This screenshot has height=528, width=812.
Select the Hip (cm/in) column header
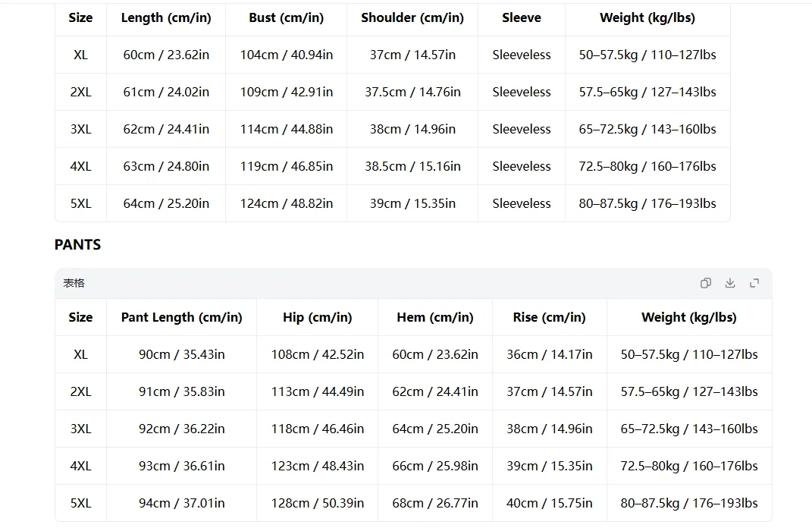(x=318, y=317)
